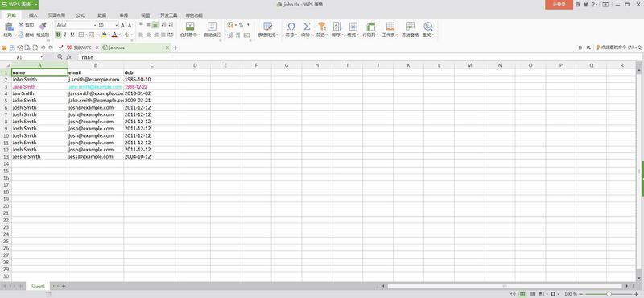Screen dimensions: 644x298
Task: Toggle top vertical align button
Action: click(141, 25)
